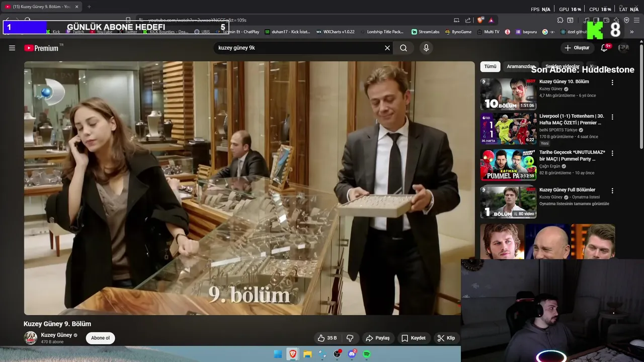Open File Explorer from the taskbar
644x362 pixels.
(x=307, y=354)
